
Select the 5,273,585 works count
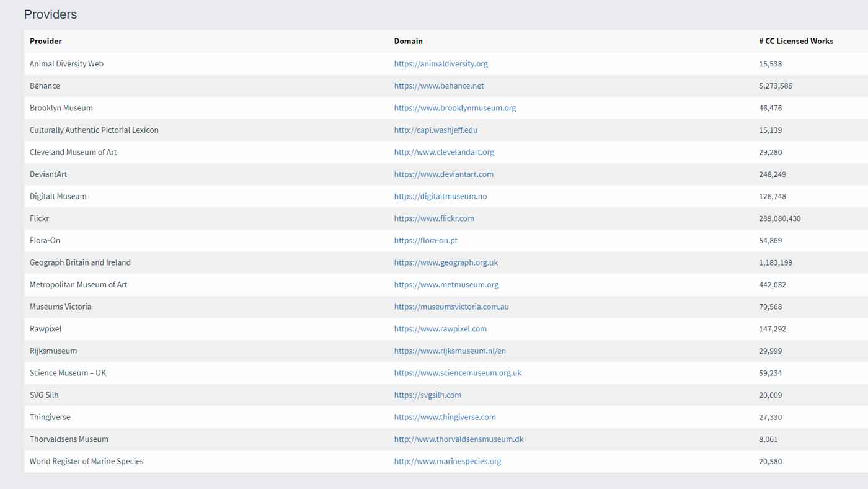coord(776,86)
